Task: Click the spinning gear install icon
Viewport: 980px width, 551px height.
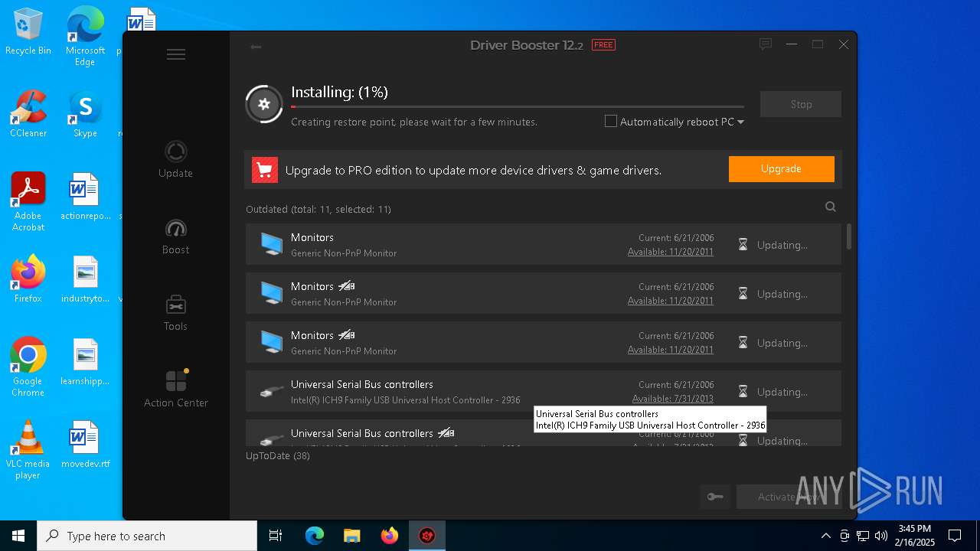Action: tap(264, 104)
